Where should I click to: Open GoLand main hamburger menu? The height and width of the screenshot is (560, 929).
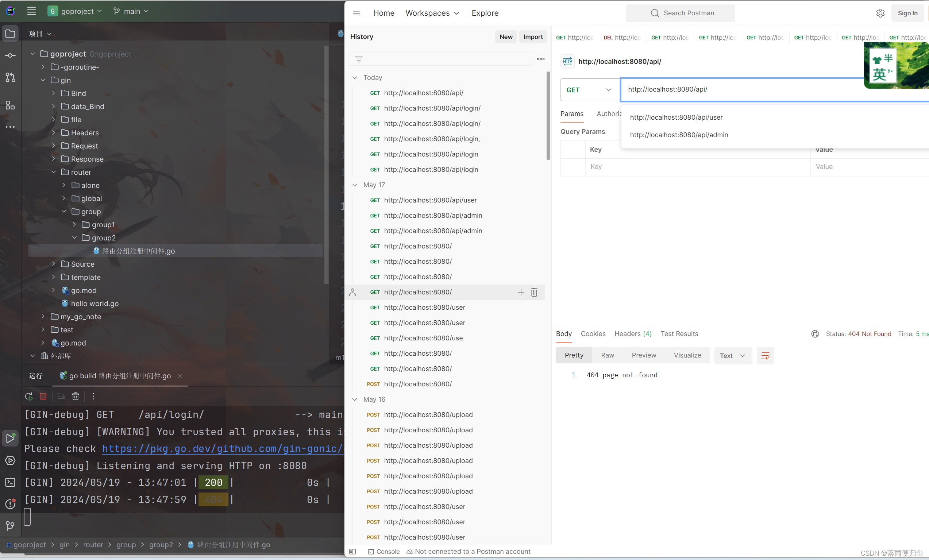[x=32, y=11]
